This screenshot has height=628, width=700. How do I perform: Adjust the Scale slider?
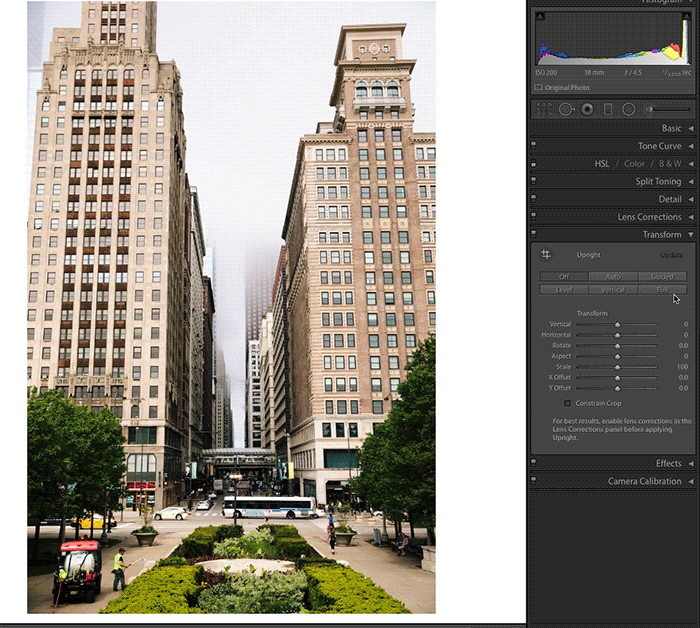(617, 367)
